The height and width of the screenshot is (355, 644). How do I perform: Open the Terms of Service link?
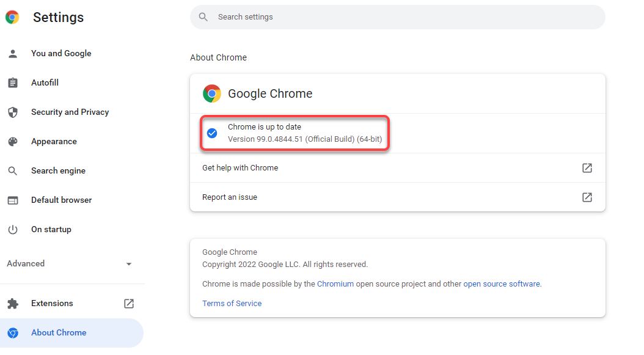[232, 304]
